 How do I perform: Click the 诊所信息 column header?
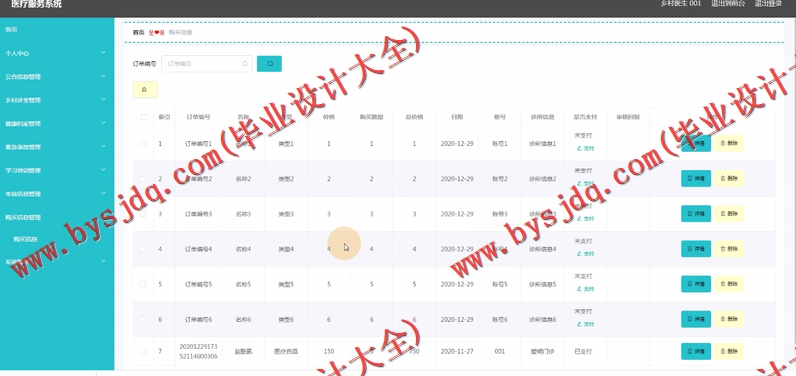point(543,117)
